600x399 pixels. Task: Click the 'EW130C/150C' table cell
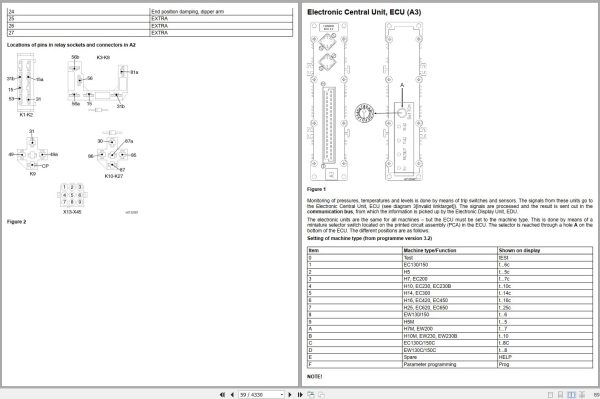[x=450, y=350]
